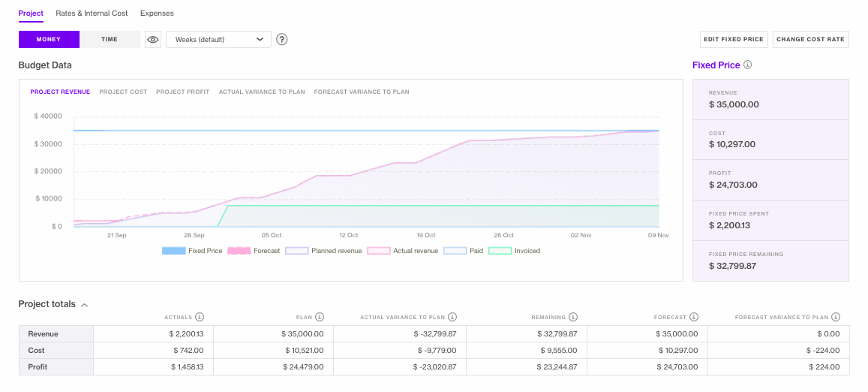Image resolution: width=868 pixels, height=392 pixels.
Task: Select the PROJECT PROFIT chart tab
Action: tap(183, 92)
